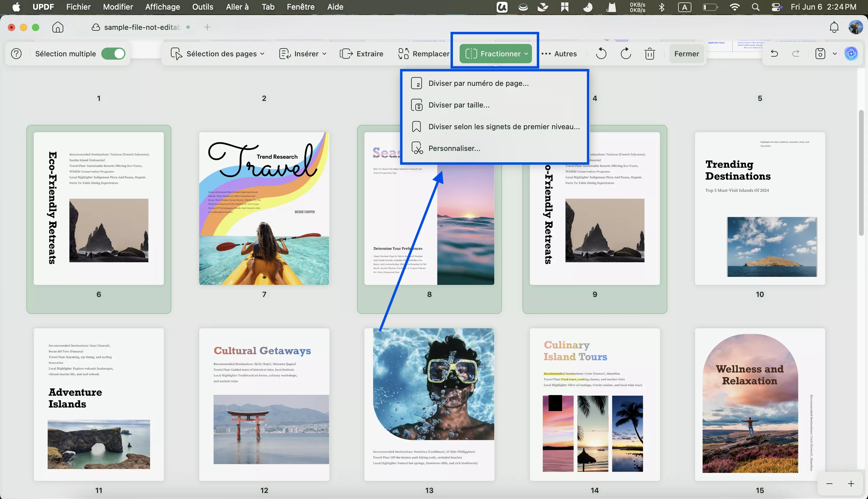Click the Bluetooth menu bar icon
Image resolution: width=868 pixels, height=499 pixels.
click(x=662, y=7)
